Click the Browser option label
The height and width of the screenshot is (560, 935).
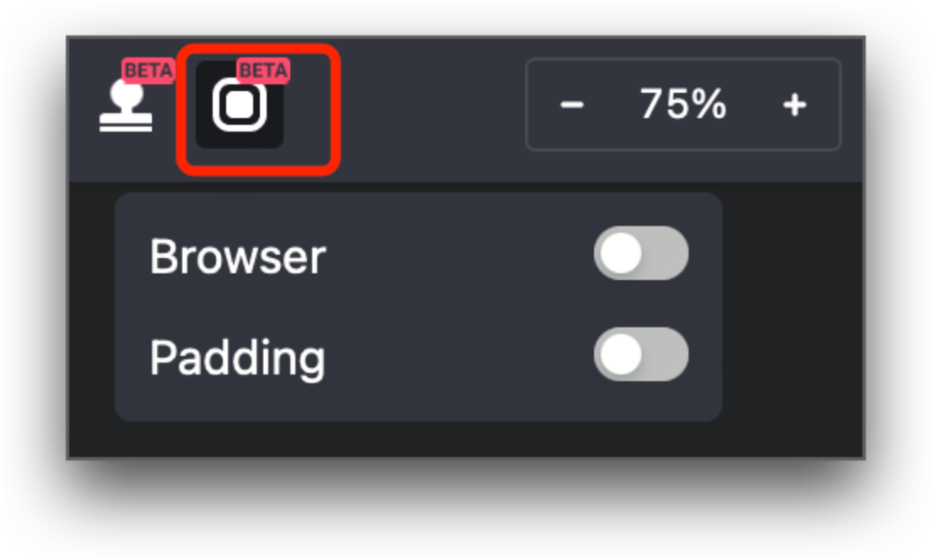pos(237,256)
